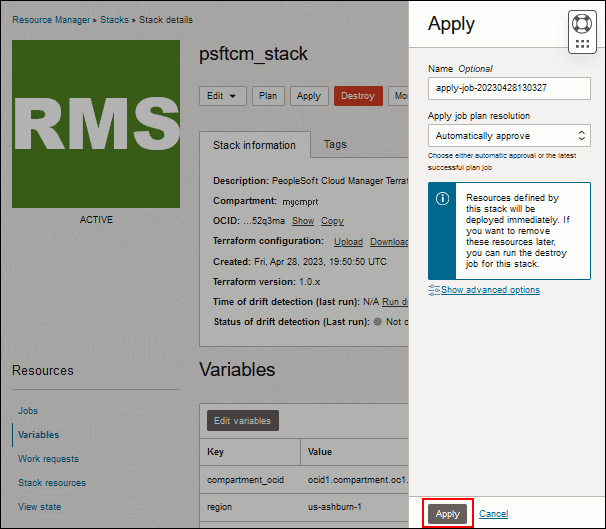The width and height of the screenshot is (606, 529).
Task: Click the red Destroy button
Action: pyautogui.click(x=358, y=96)
